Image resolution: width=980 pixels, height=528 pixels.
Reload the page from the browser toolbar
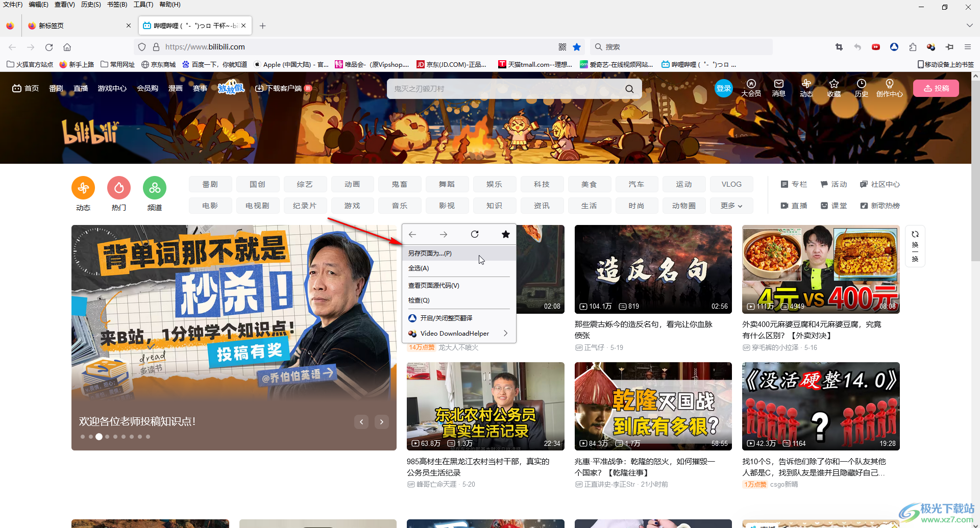click(49, 47)
